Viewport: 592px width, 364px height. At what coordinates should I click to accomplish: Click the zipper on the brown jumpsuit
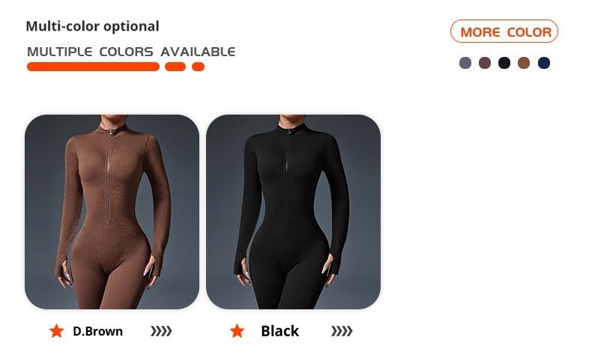click(109, 178)
